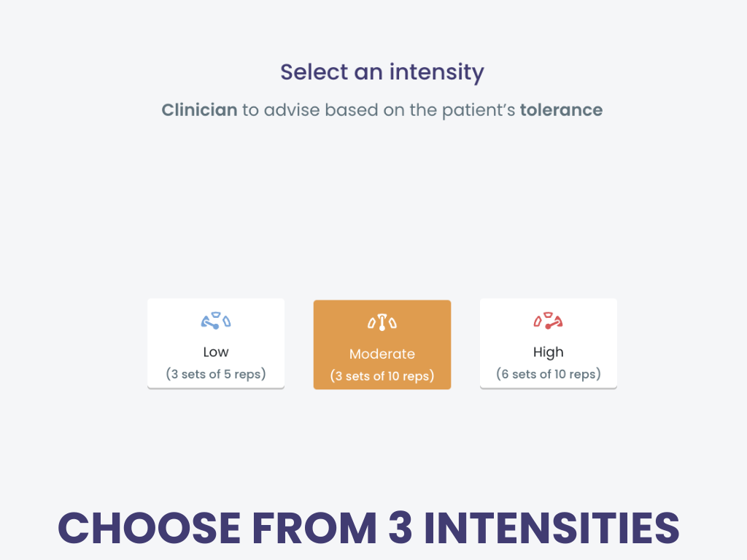
Task: Click the "Low" label text
Action: click(x=216, y=351)
